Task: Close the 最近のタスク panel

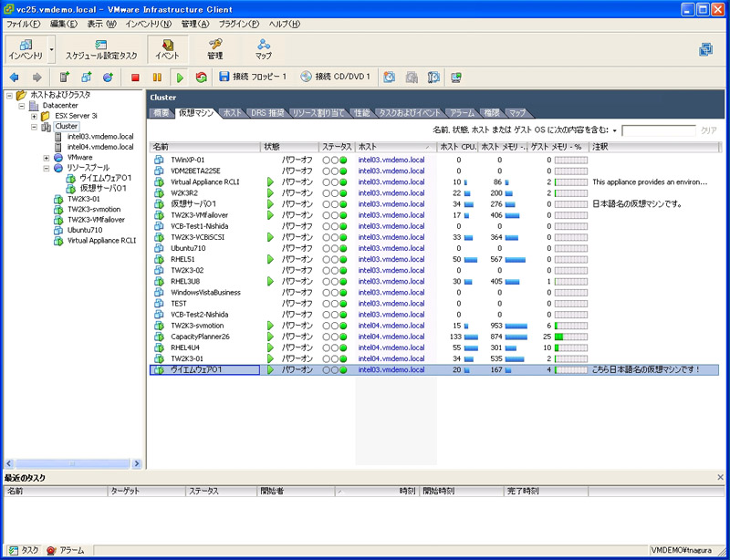Action: pyautogui.click(x=720, y=478)
